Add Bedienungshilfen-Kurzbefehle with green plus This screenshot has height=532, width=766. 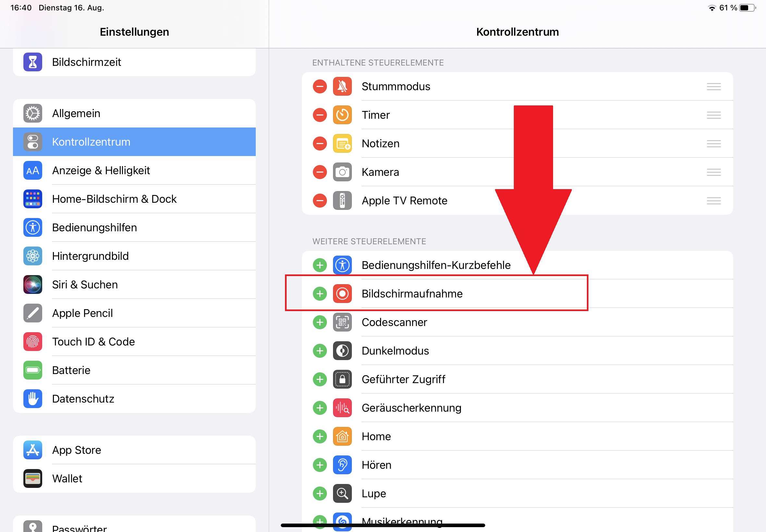pos(320,265)
